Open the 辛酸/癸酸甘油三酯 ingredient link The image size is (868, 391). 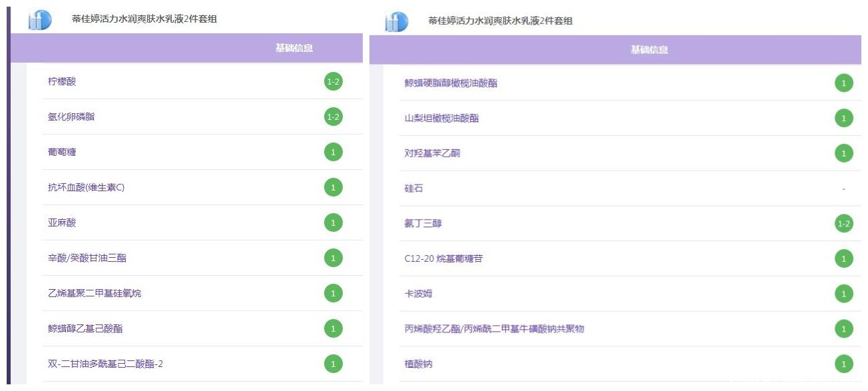point(87,258)
